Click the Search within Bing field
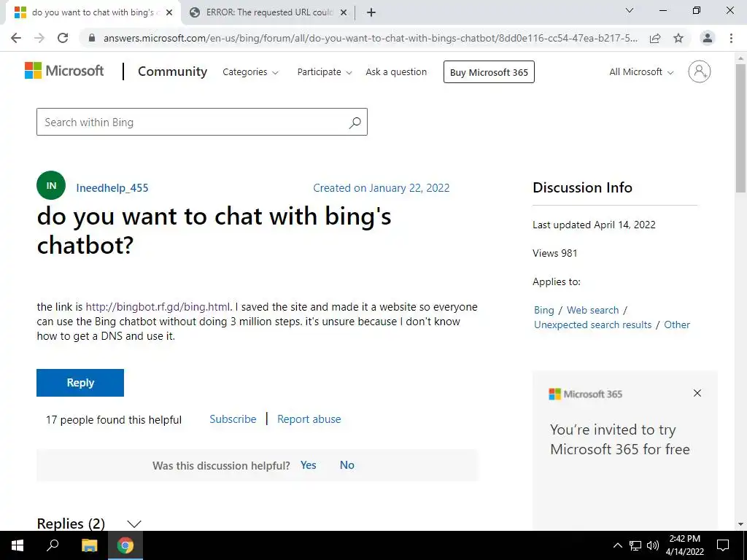747x560 pixels. pyautogui.click(x=202, y=122)
